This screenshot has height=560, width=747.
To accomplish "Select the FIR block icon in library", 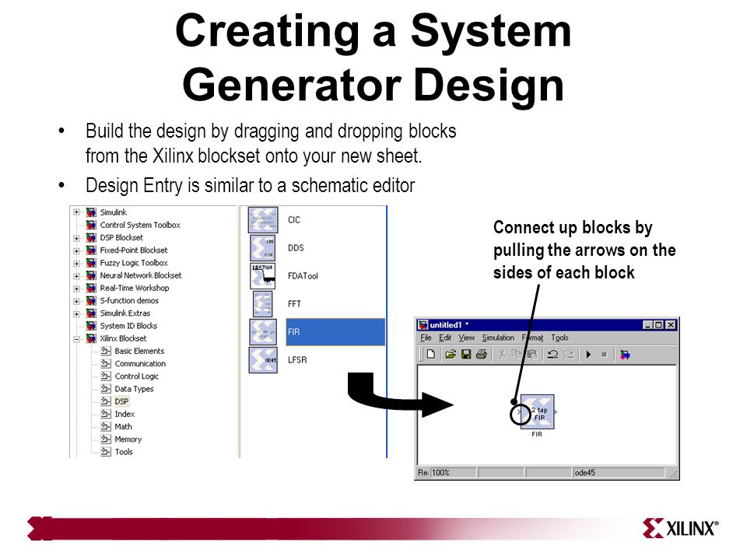I will click(262, 332).
